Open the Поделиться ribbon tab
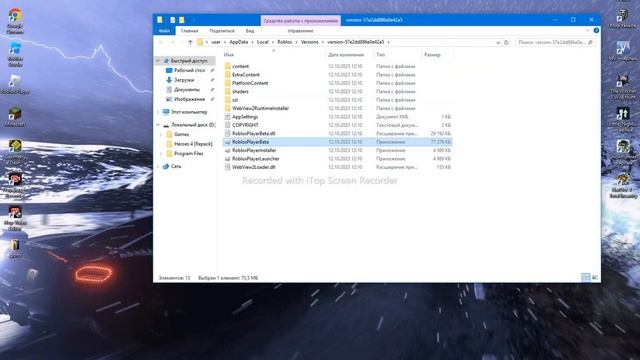This screenshot has height=360, width=640. point(222,31)
